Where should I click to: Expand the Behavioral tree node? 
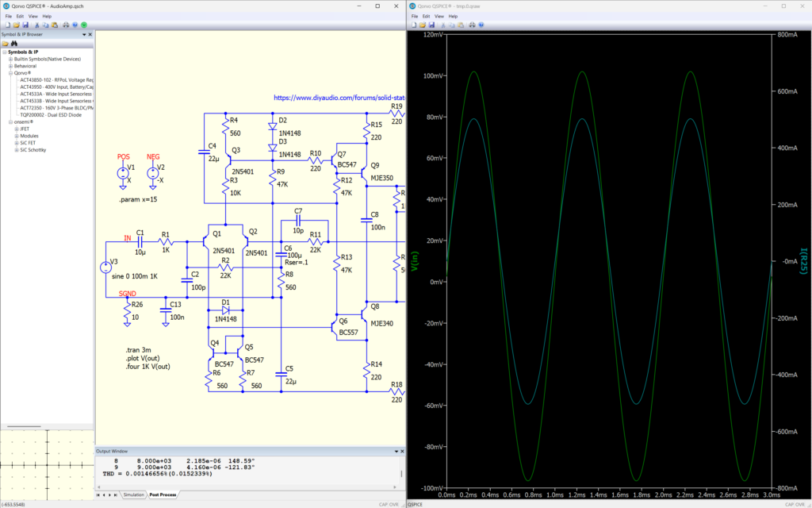click(x=10, y=66)
